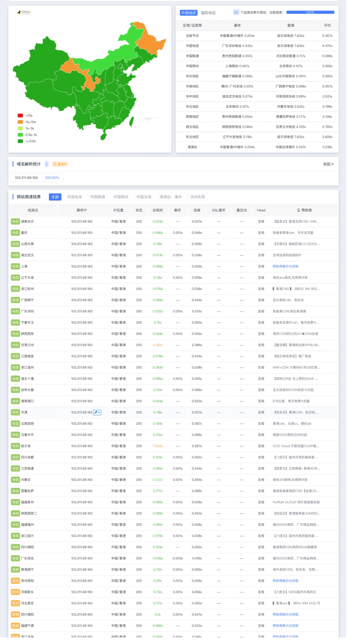This screenshot has height=644, width=347.
Task: Select the 全部 results filter
Action: pyautogui.click(x=55, y=197)
